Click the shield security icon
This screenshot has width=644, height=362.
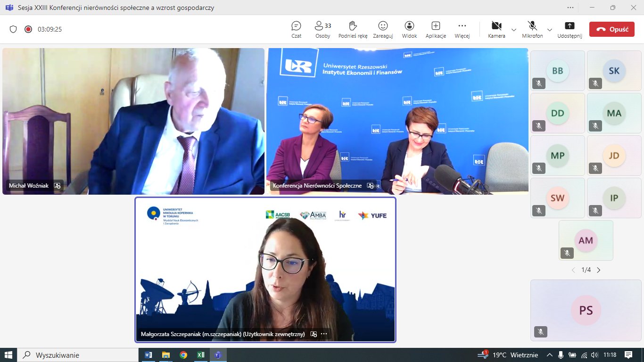click(13, 29)
